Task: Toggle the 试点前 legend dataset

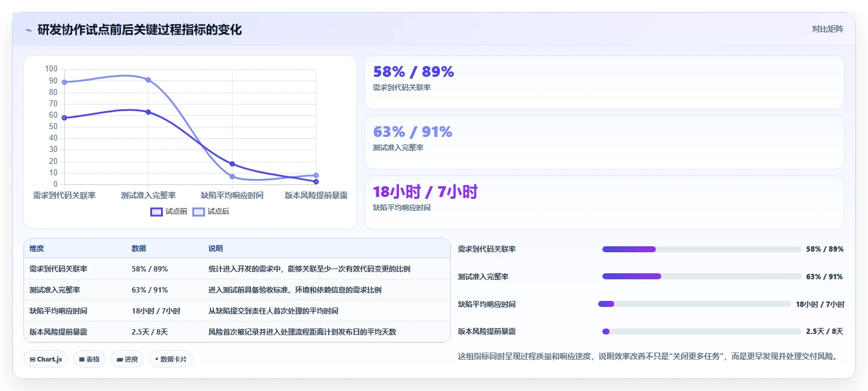Action: (169, 211)
